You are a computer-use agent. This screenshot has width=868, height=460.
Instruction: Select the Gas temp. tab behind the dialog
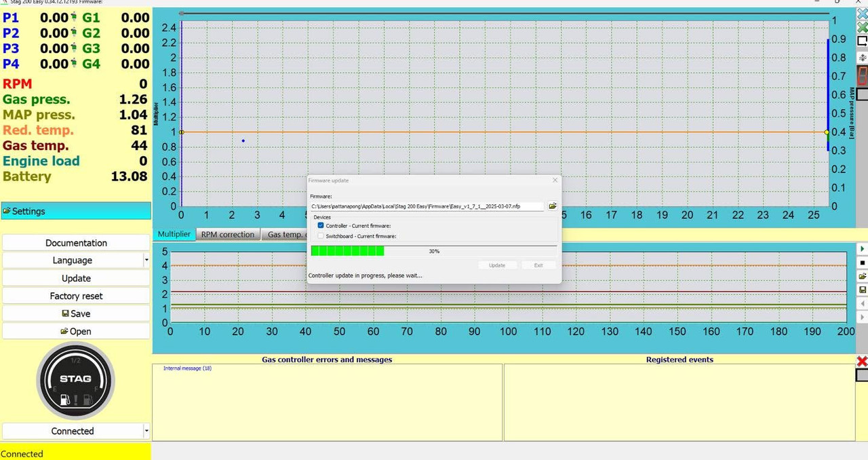285,235
